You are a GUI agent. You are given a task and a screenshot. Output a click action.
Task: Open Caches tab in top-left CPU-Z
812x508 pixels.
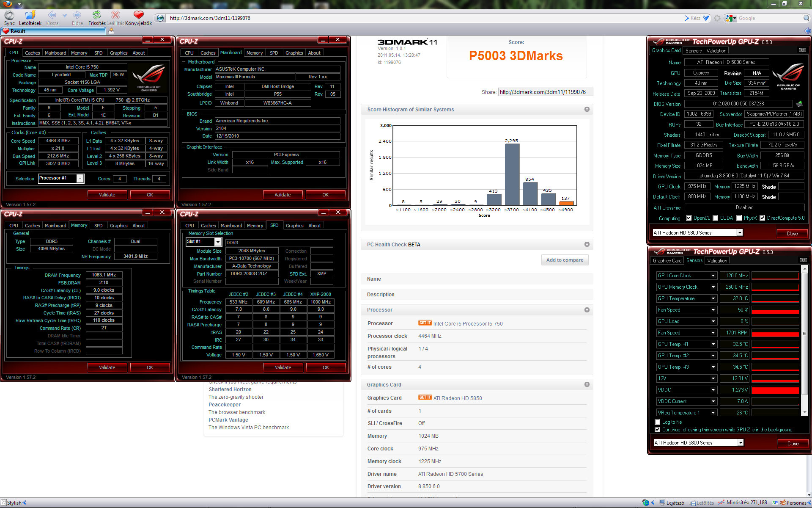click(33, 53)
